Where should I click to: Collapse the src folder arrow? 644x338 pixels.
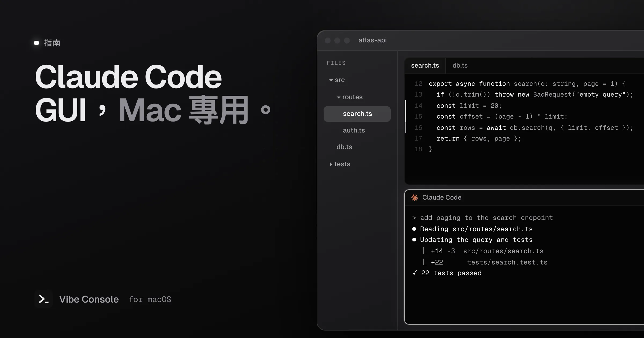(331, 80)
